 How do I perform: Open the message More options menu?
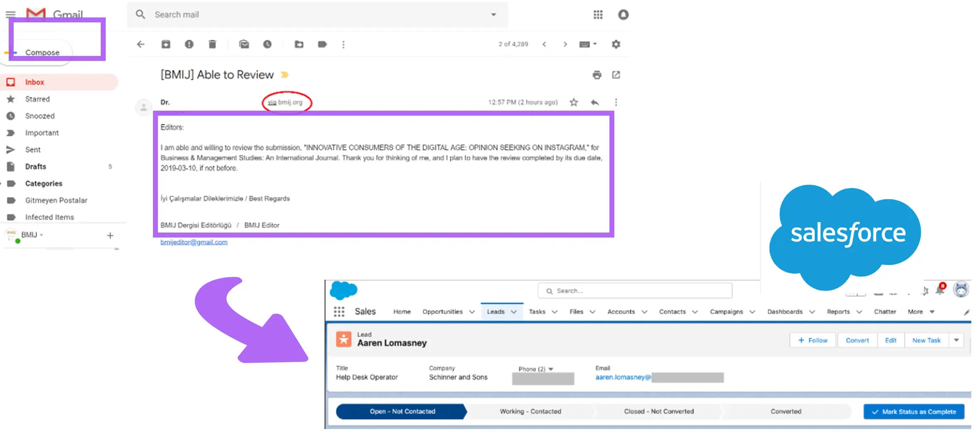pos(616,102)
